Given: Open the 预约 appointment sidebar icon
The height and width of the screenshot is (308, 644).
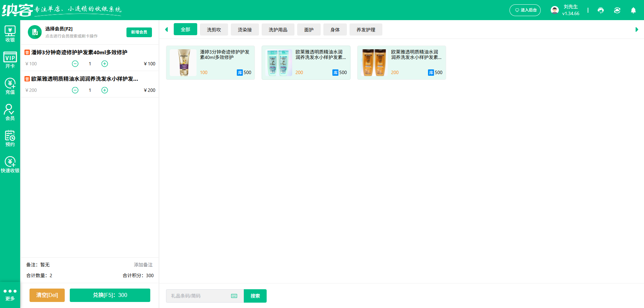Looking at the screenshot, I should tap(10, 138).
